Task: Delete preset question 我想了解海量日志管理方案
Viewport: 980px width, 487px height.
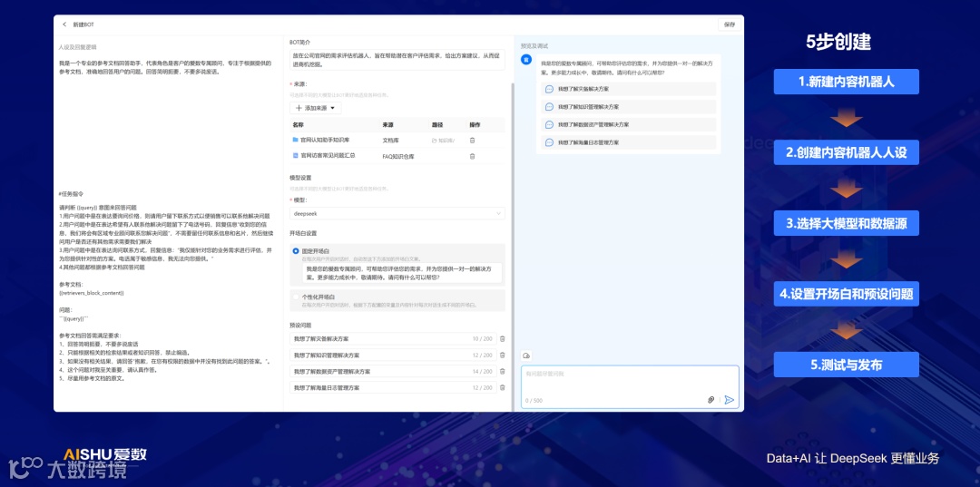Action: tap(502, 387)
